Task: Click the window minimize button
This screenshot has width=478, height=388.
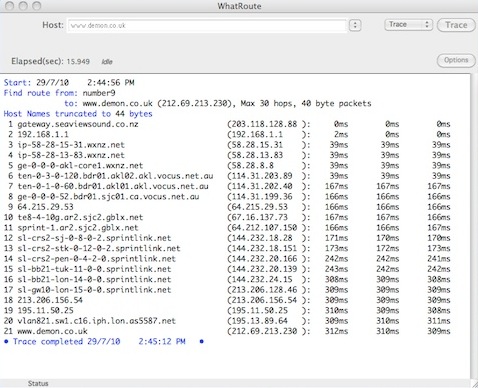Action: [23, 6]
